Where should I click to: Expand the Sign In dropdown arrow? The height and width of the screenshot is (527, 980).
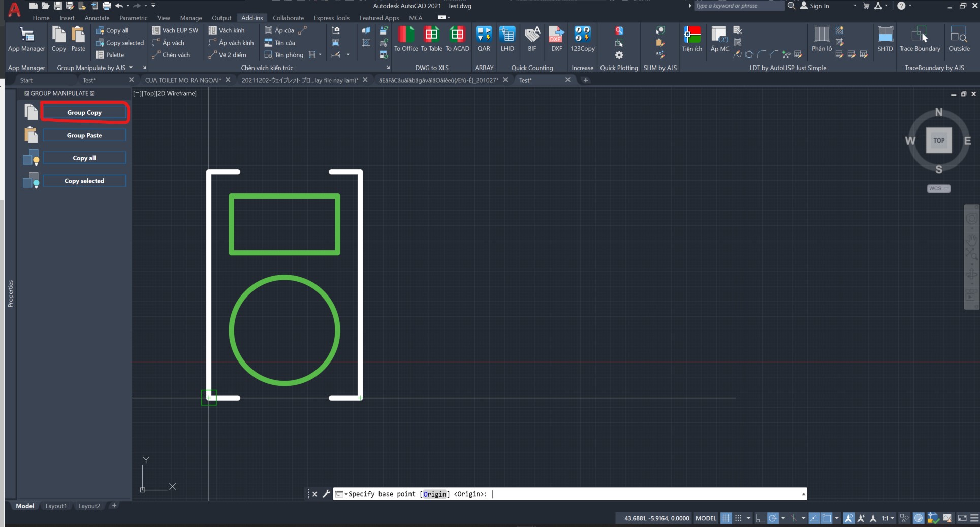click(x=855, y=6)
